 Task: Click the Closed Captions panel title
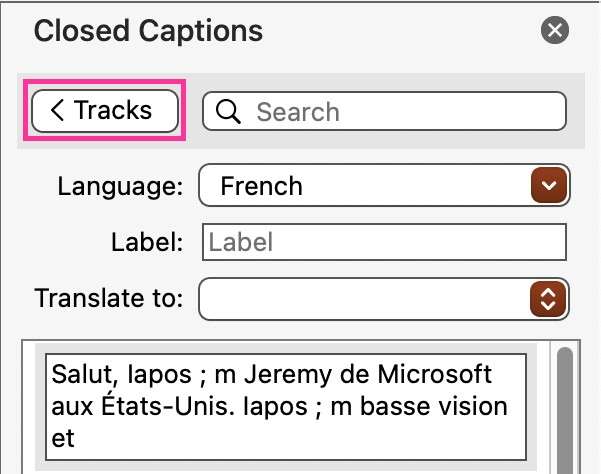click(x=148, y=31)
